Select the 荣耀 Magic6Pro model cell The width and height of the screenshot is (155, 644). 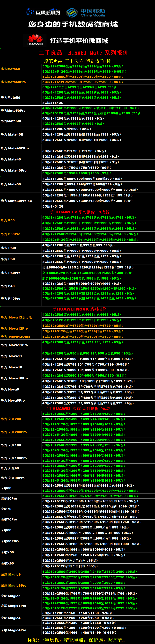21,586
